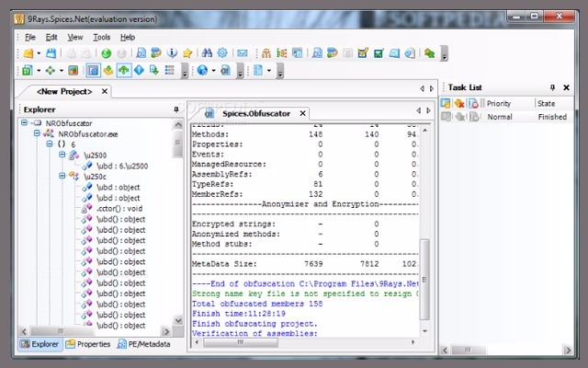Switch to the PE/Metadata bottom tab
The width and height of the screenshot is (588, 368).
(x=144, y=344)
